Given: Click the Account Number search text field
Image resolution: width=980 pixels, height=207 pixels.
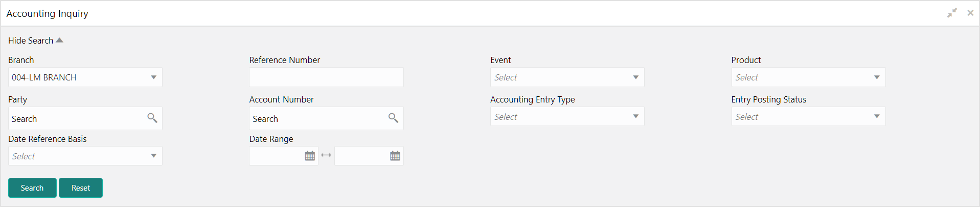Looking at the screenshot, I should point(318,118).
